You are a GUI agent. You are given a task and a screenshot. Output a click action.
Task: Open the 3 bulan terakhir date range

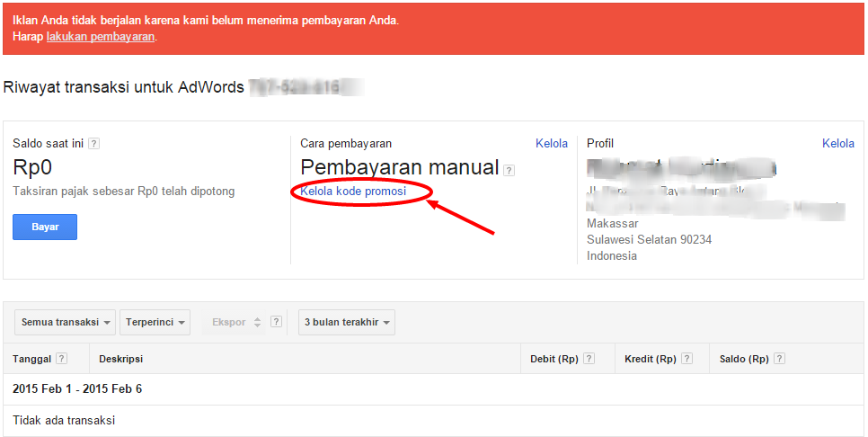pos(347,322)
